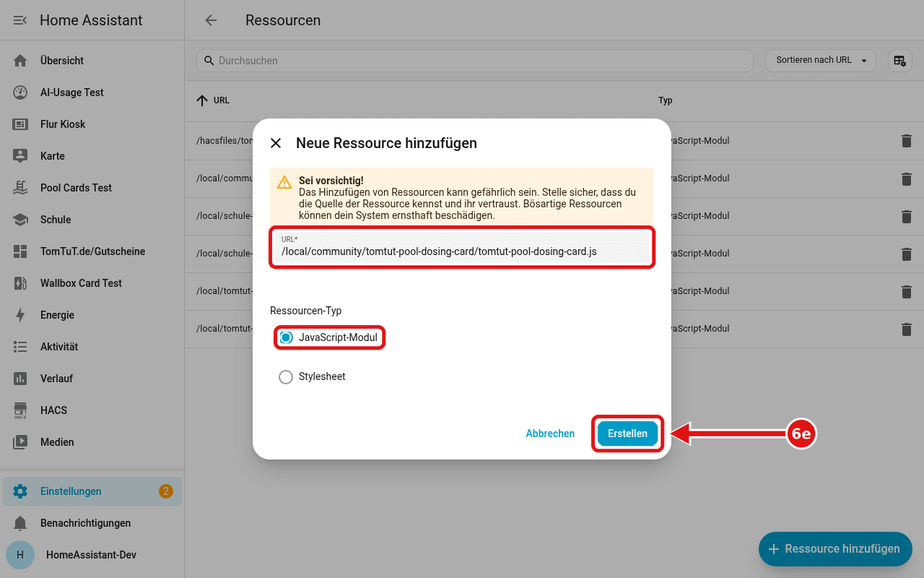Open the Übersicht dashboard
The width and height of the screenshot is (924, 578).
pos(92,61)
